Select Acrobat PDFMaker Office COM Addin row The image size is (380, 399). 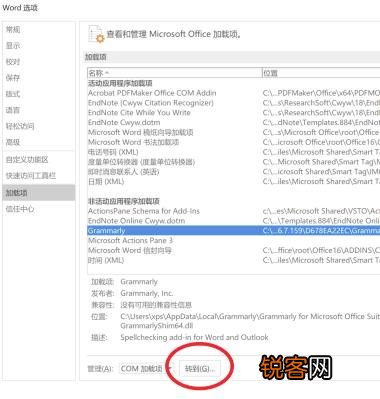pyautogui.click(x=234, y=93)
